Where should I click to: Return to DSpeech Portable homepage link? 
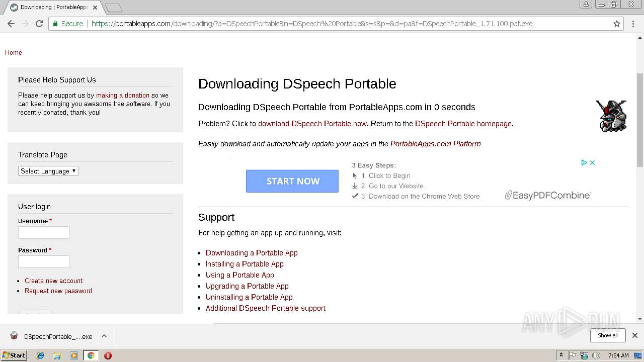[x=463, y=124]
